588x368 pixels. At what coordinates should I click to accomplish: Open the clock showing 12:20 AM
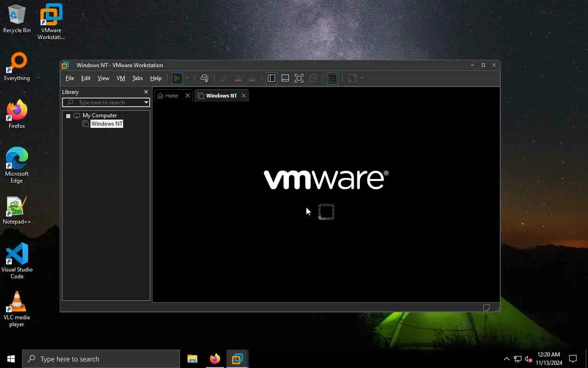[548, 359]
